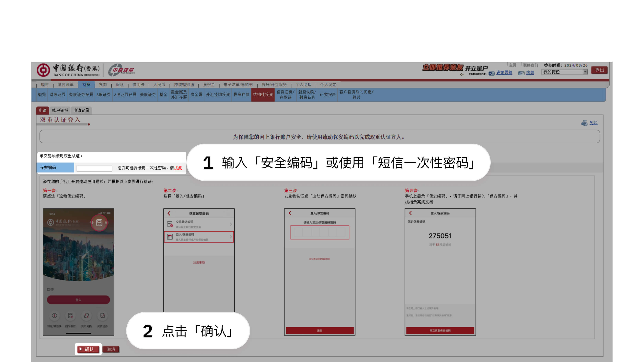Open the A股证券 submenu item
644x362 pixels.
[103, 95]
